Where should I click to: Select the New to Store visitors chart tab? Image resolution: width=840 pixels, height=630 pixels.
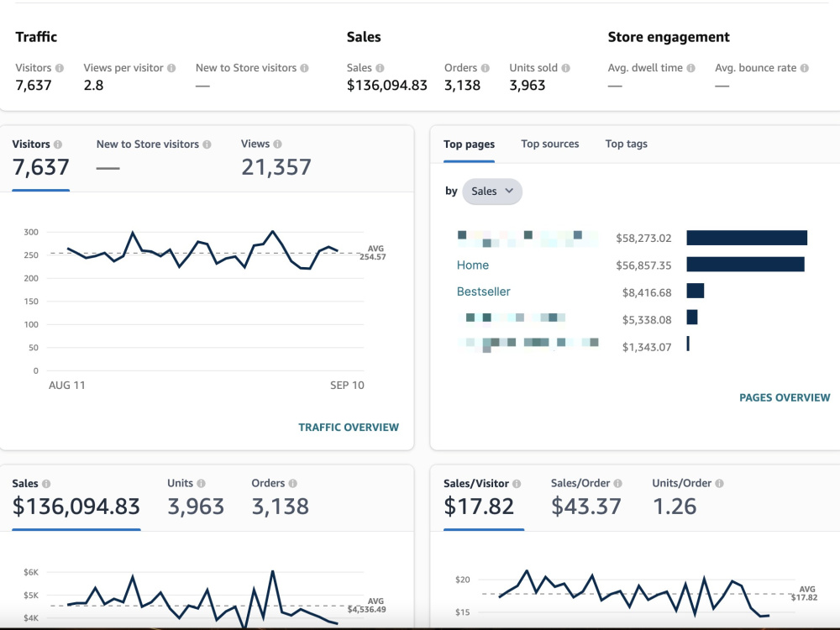(x=154, y=159)
